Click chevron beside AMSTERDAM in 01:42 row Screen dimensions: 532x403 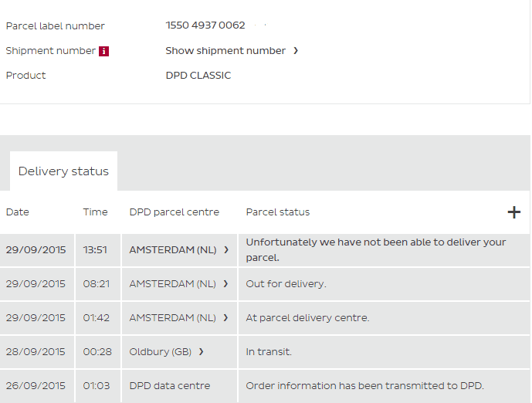(x=225, y=318)
